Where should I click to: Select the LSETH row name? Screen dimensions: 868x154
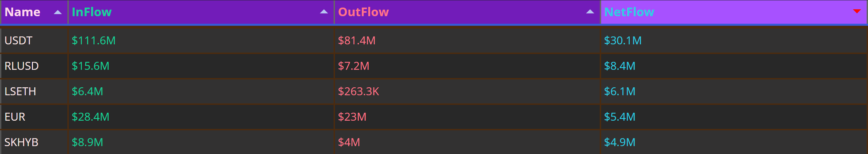[20, 91]
